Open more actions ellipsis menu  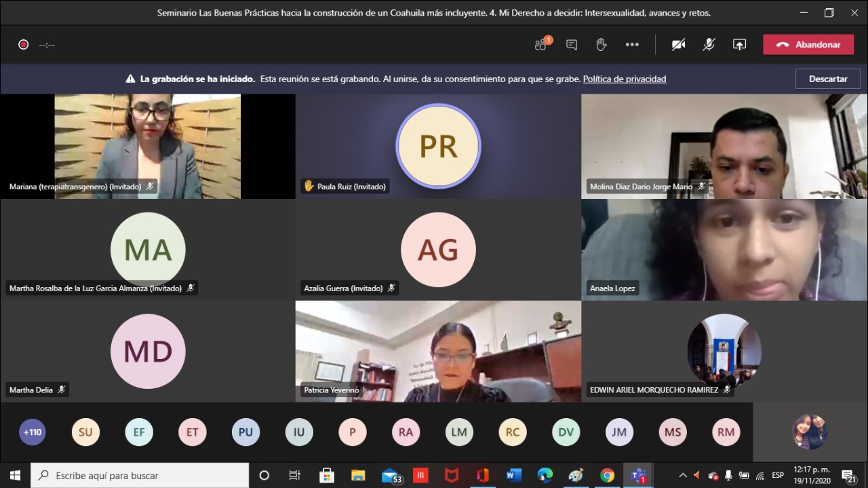point(632,45)
